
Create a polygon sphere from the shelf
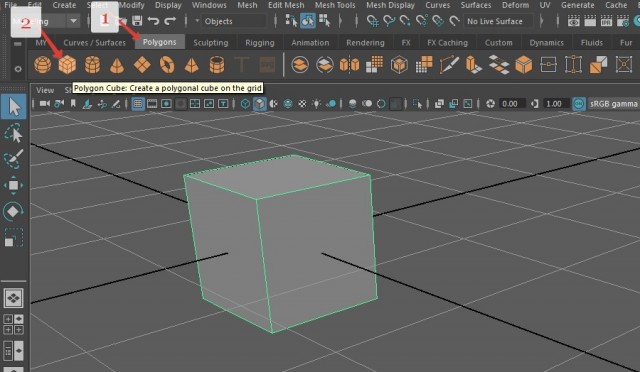(42, 65)
